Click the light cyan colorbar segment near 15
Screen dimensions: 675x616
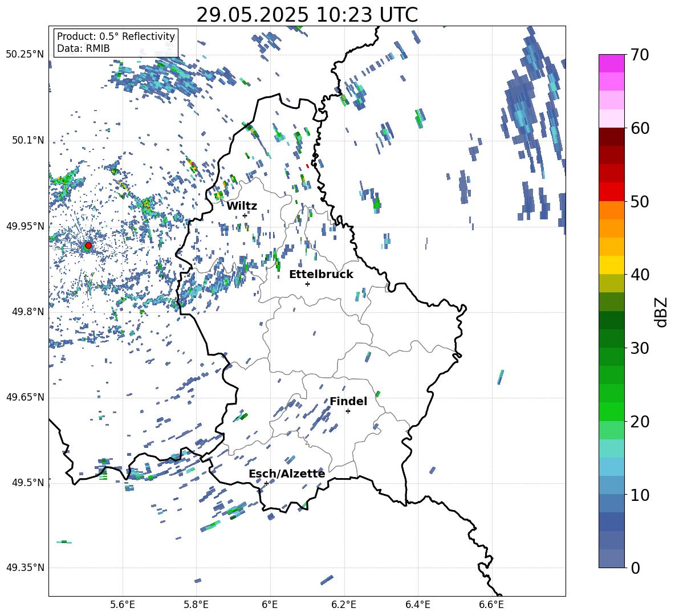611,448
